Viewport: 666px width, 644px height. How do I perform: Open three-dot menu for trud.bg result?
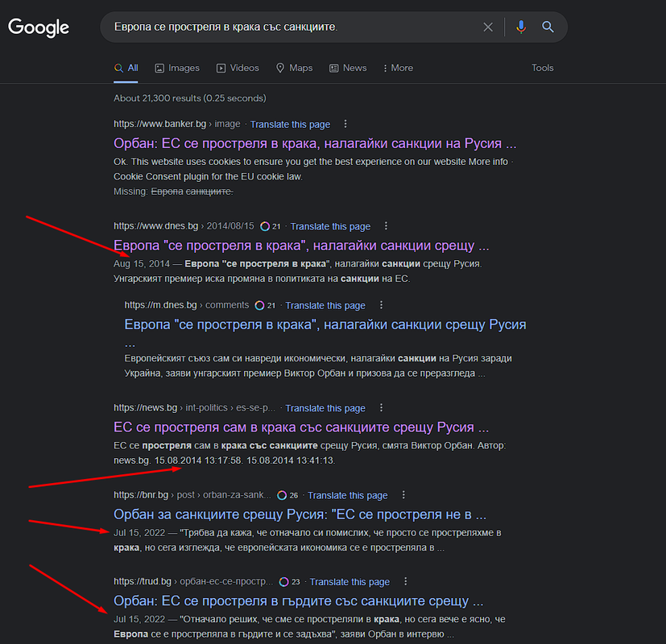pyautogui.click(x=406, y=581)
